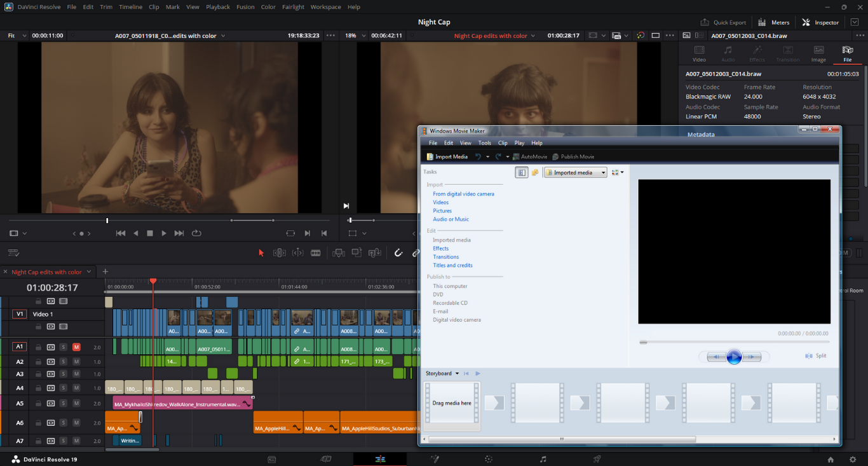Open Project Manager home icon
Image resolution: width=868 pixels, height=466 pixels.
[x=831, y=459]
